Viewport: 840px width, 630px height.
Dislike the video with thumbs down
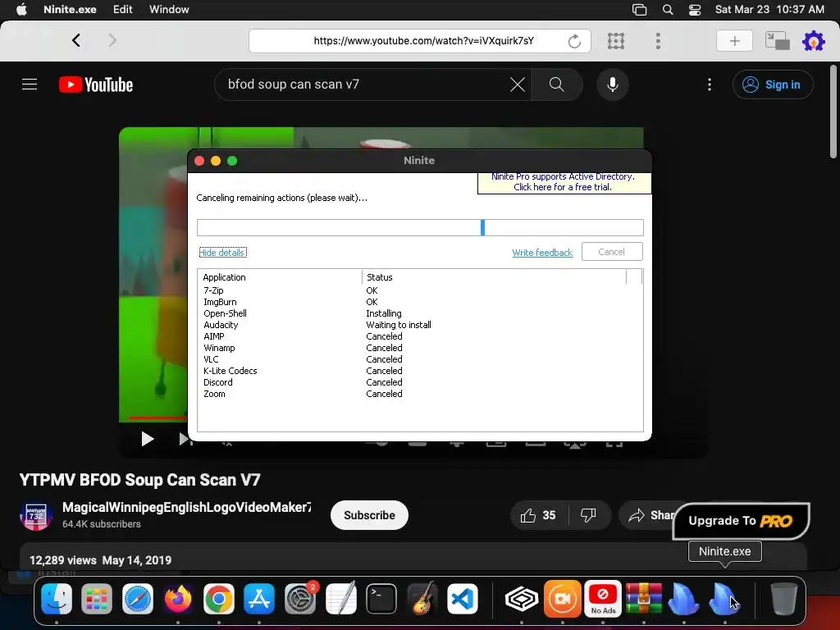click(x=588, y=515)
